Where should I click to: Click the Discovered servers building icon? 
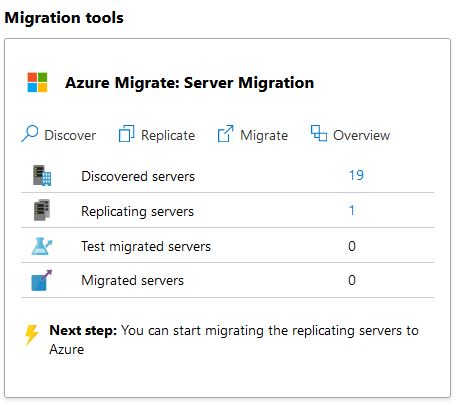[42, 176]
